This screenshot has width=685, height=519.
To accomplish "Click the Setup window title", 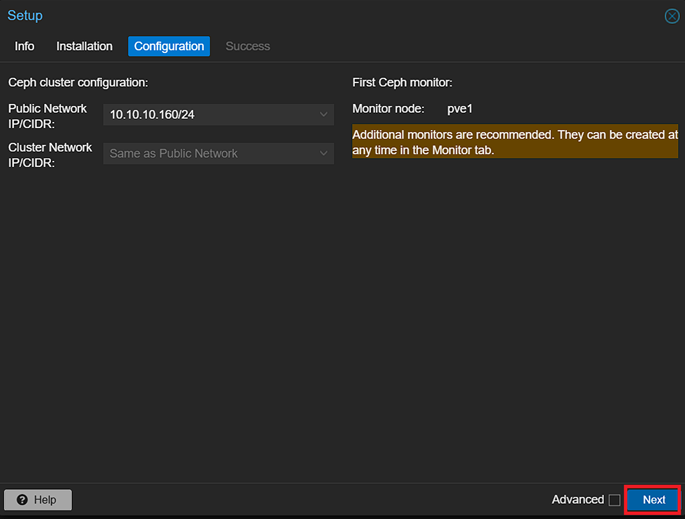I will pos(25,16).
